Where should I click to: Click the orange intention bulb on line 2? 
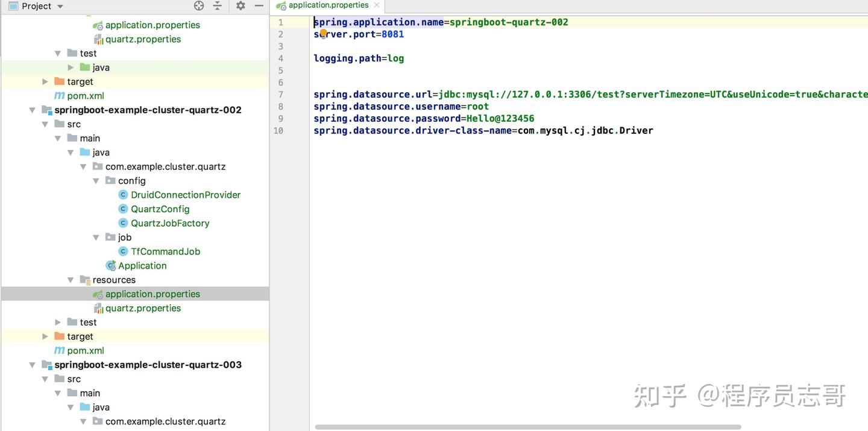323,33
